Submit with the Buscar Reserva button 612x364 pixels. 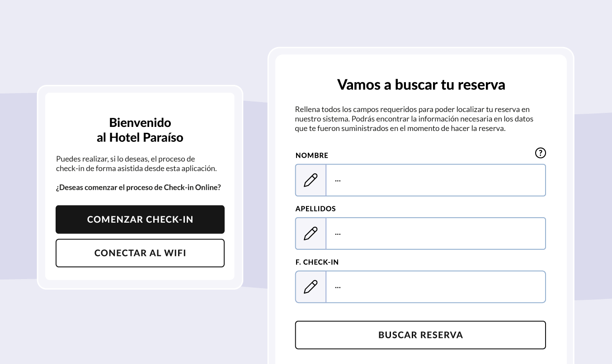[420, 335]
